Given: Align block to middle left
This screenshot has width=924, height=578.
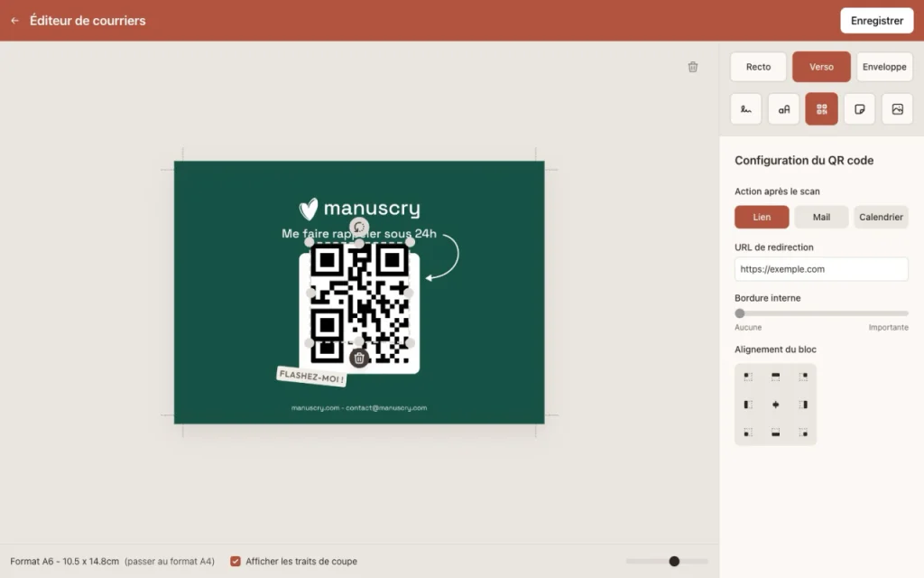Looking at the screenshot, I should (748, 405).
